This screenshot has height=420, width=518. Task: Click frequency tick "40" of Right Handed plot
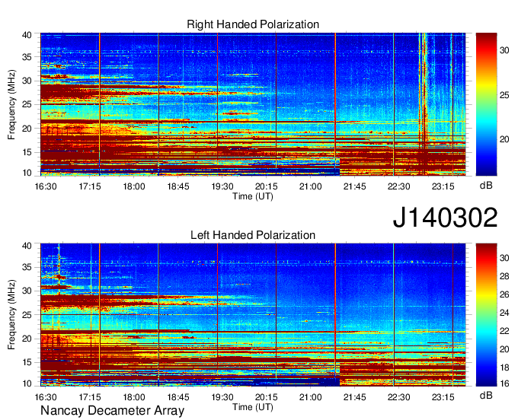click(x=27, y=35)
